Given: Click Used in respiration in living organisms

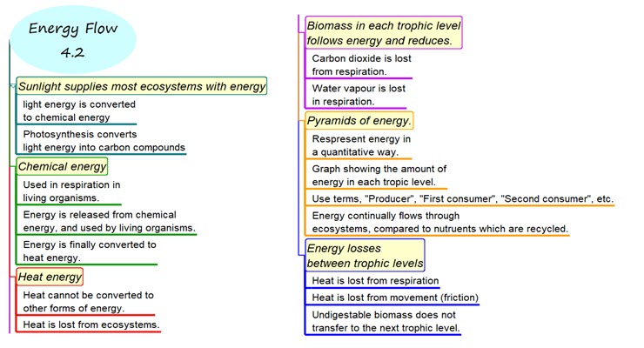Looking at the screenshot, I should 71,191.
